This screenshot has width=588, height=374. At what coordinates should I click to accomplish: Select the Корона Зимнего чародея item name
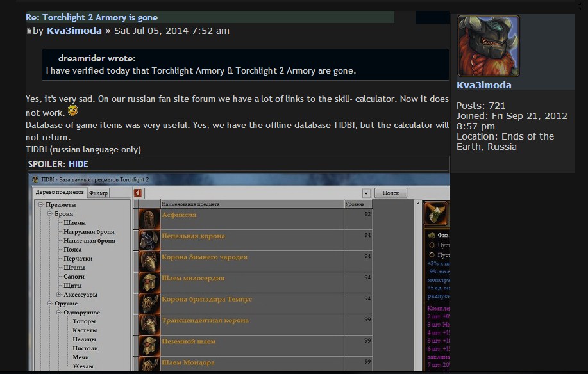pos(205,257)
